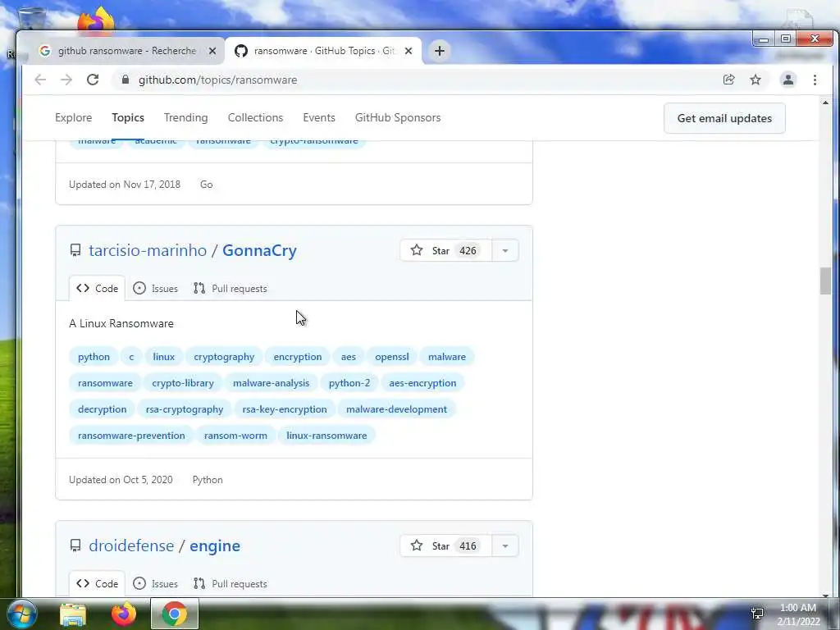Select the GonnaCry Code tab

(x=97, y=288)
